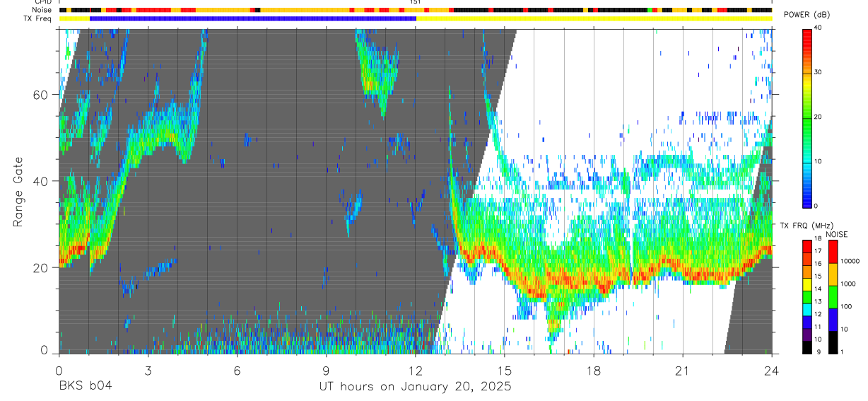The height and width of the screenshot is (401, 868).
Task: Click the '10000' tick on NOISE scale
Action: [x=850, y=261]
